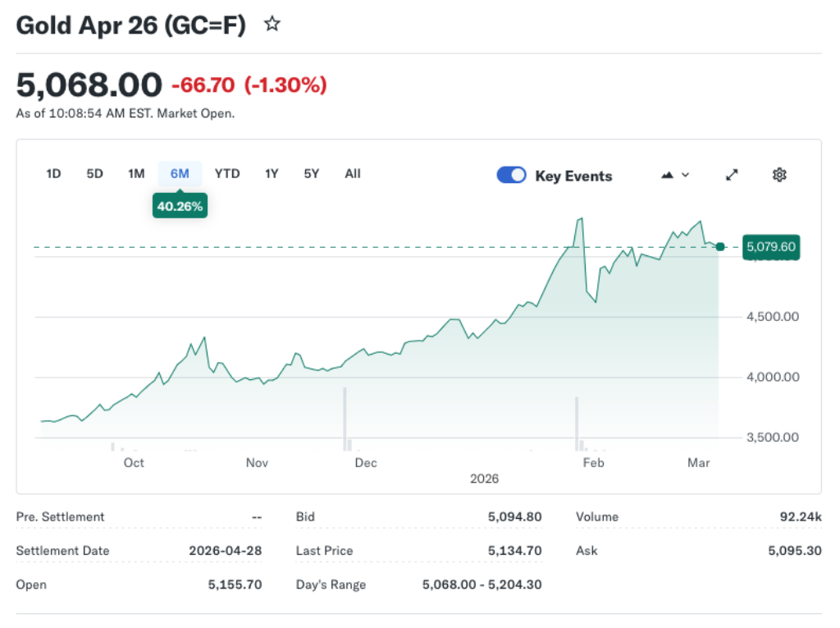840x628 pixels.
Task: Show the All-time chart
Action: tap(352, 173)
